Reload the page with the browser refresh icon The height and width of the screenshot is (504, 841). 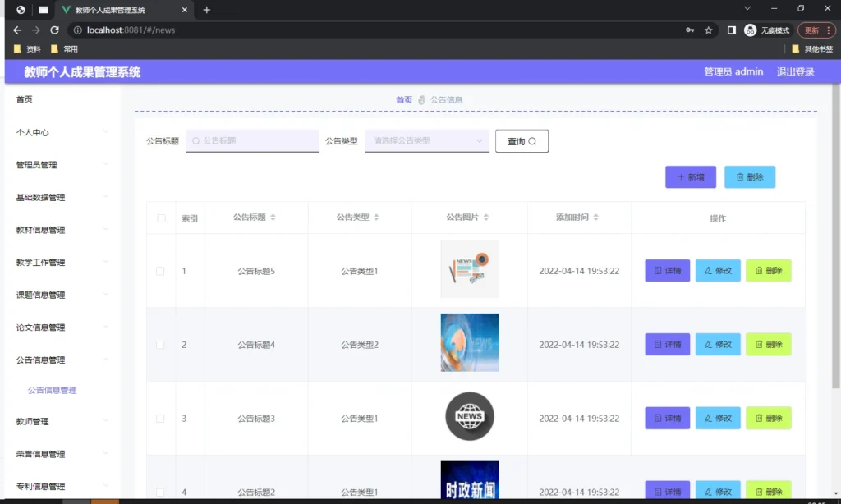pos(53,30)
